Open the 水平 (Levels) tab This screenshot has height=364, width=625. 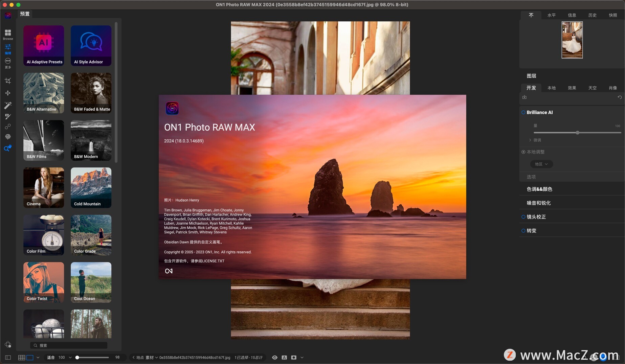click(552, 15)
